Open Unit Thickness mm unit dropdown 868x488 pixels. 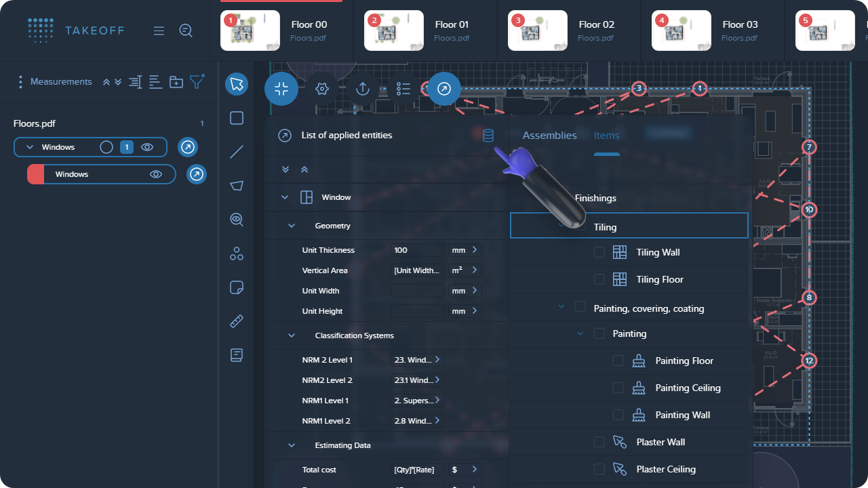(x=465, y=250)
